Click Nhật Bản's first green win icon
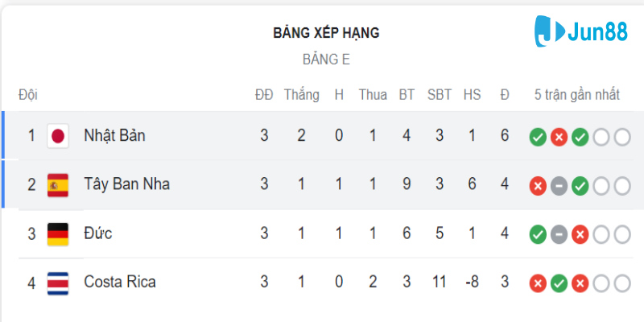Viewport: 644px width, 322px height. click(538, 137)
